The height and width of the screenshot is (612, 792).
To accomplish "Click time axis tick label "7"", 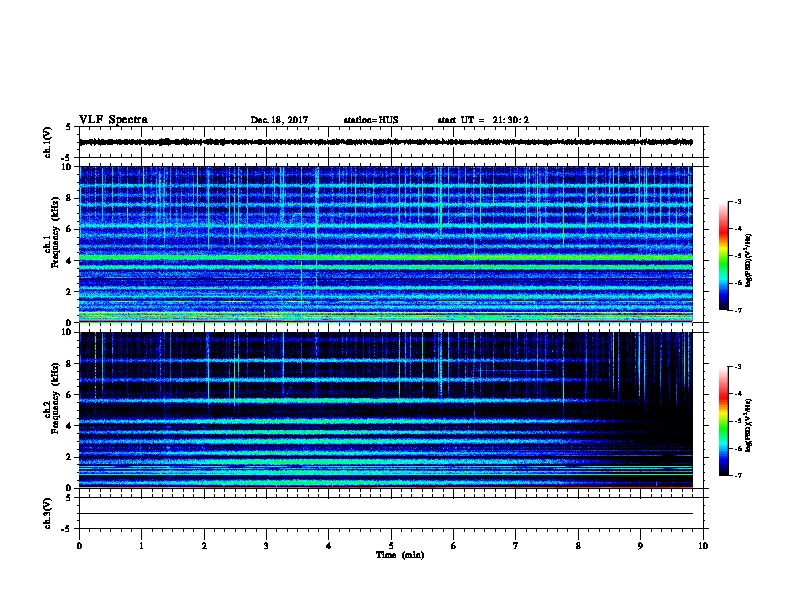I will pos(516,546).
